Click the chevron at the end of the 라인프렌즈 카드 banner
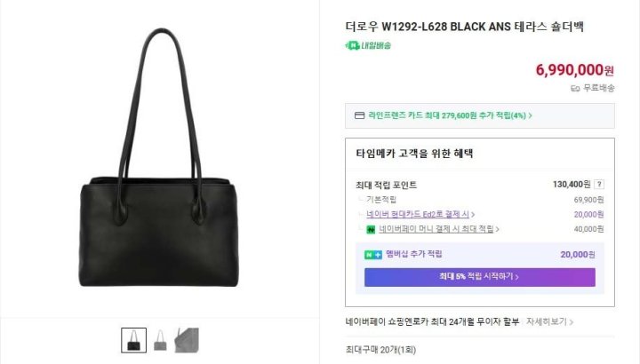 pyautogui.click(x=530, y=115)
